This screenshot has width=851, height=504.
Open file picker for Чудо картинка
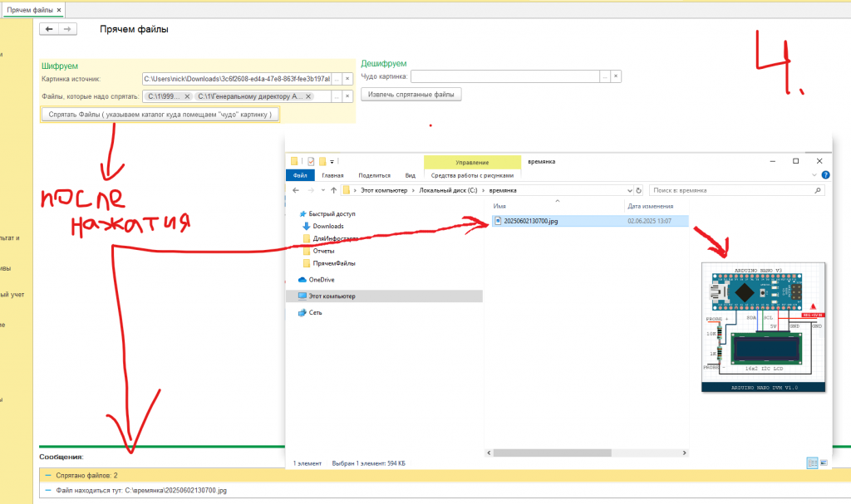[x=605, y=76]
